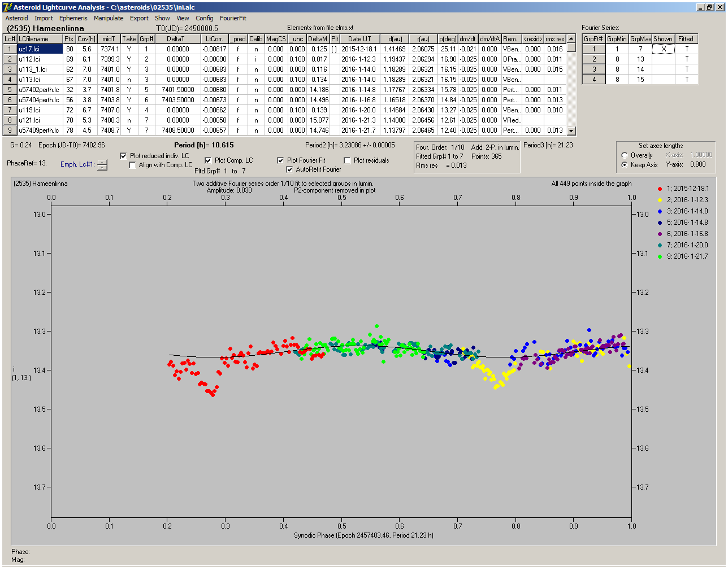Enable Plot residuals checkbox
This screenshot has width=728, height=567.
tap(347, 160)
